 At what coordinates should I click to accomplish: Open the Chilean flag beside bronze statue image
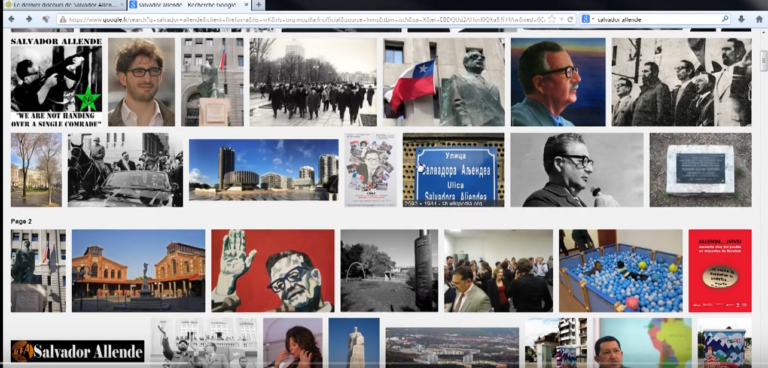444,82
